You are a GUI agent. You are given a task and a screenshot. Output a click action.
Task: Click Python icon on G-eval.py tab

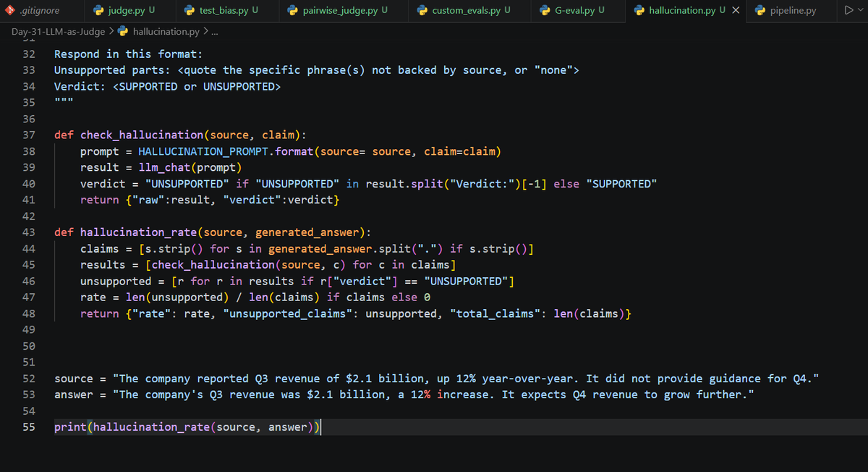click(545, 11)
